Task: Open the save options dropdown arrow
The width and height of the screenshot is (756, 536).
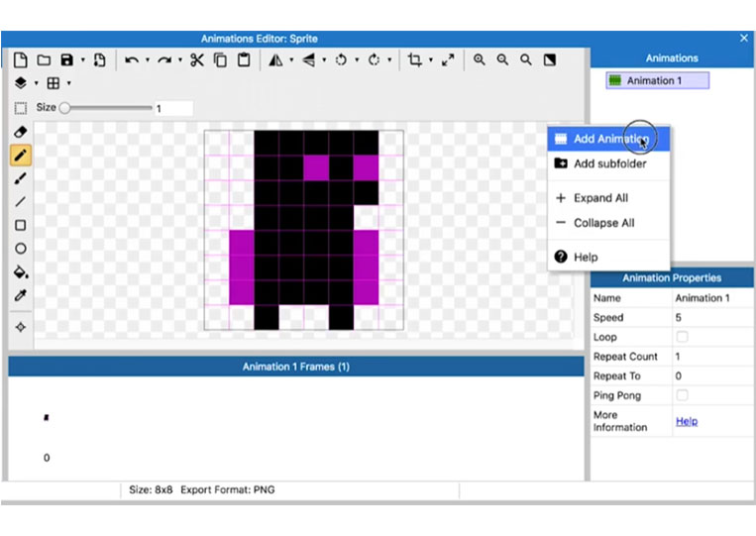Action: [x=82, y=60]
